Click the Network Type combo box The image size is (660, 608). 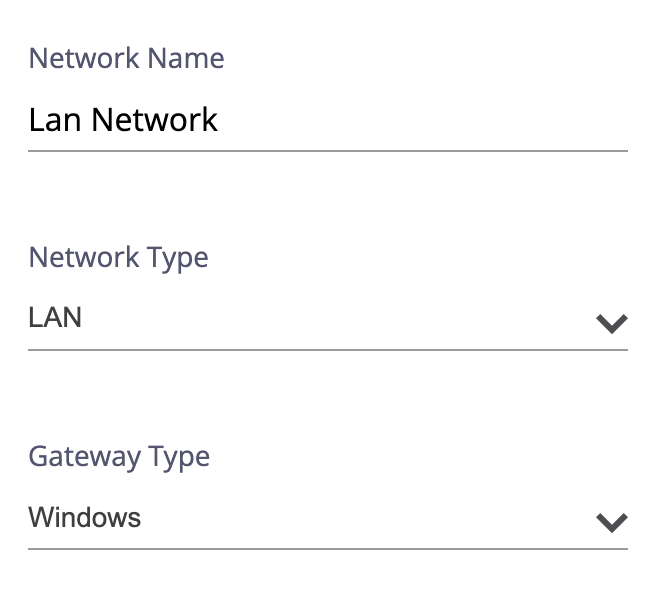click(x=327, y=320)
